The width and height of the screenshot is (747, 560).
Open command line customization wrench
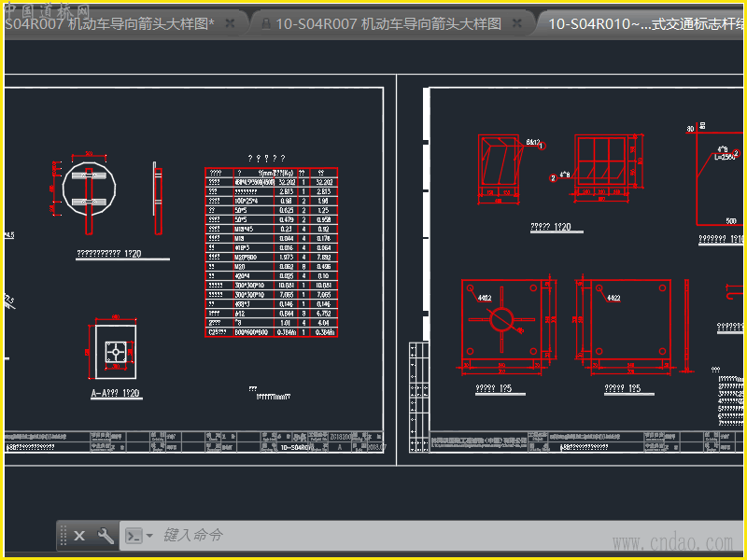106,536
